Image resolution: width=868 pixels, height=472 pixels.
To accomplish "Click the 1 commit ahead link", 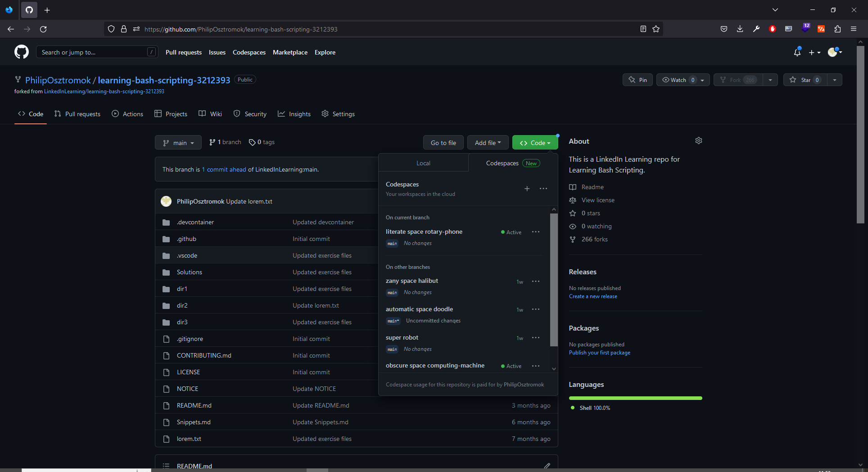I will 224,169.
